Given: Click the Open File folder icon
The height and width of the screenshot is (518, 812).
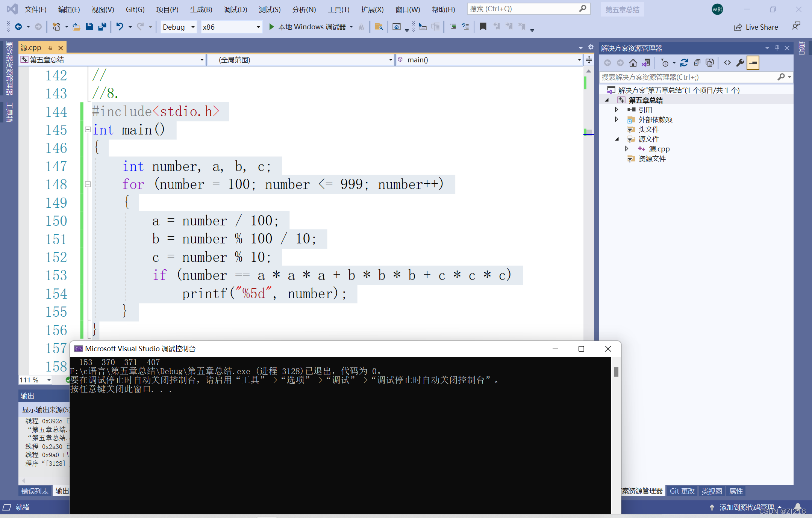Looking at the screenshot, I should [76, 27].
